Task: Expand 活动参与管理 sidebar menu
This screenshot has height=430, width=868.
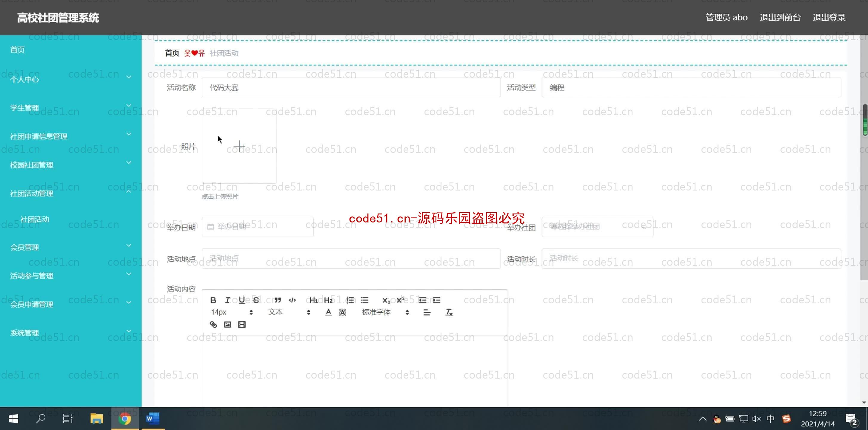Action: (71, 276)
